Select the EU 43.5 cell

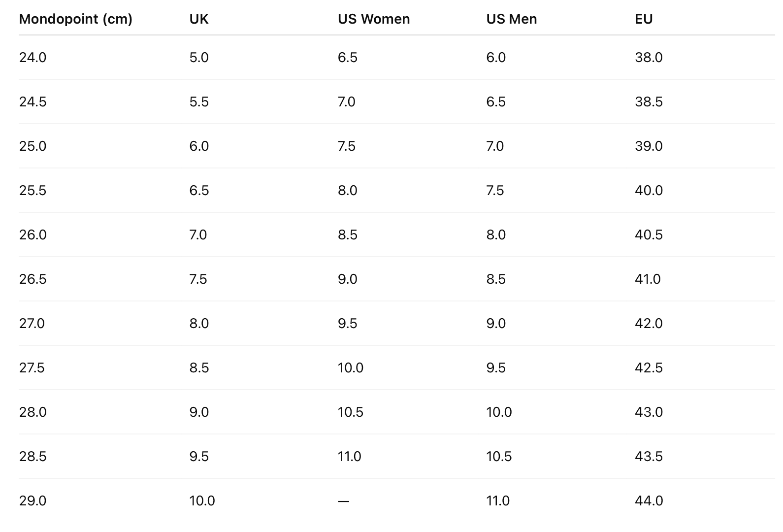coord(649,457)
